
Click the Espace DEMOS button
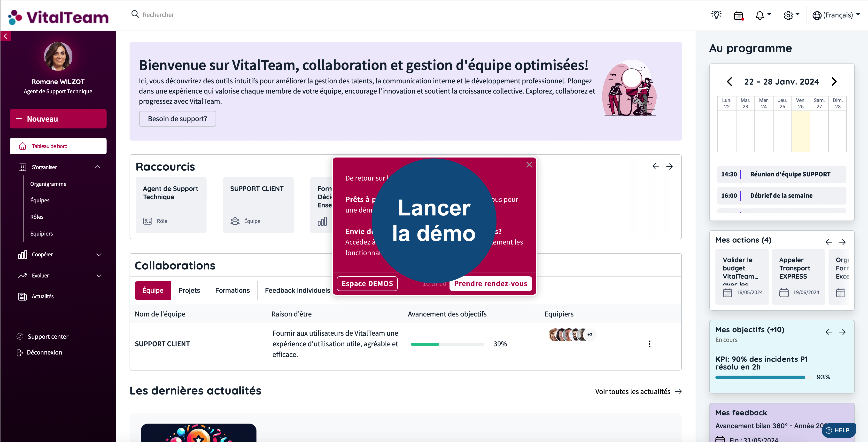pos(367,283)
